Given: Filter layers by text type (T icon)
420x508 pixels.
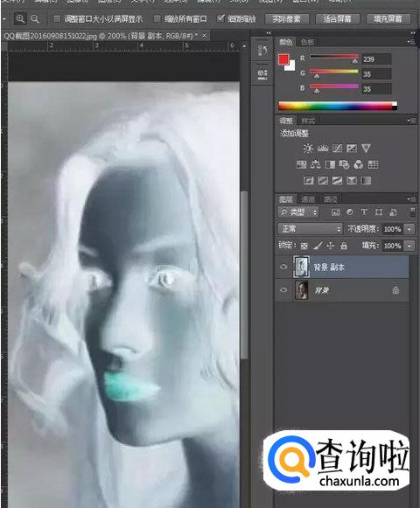Looking at the screenshot, I should click(x=364, y=212).
